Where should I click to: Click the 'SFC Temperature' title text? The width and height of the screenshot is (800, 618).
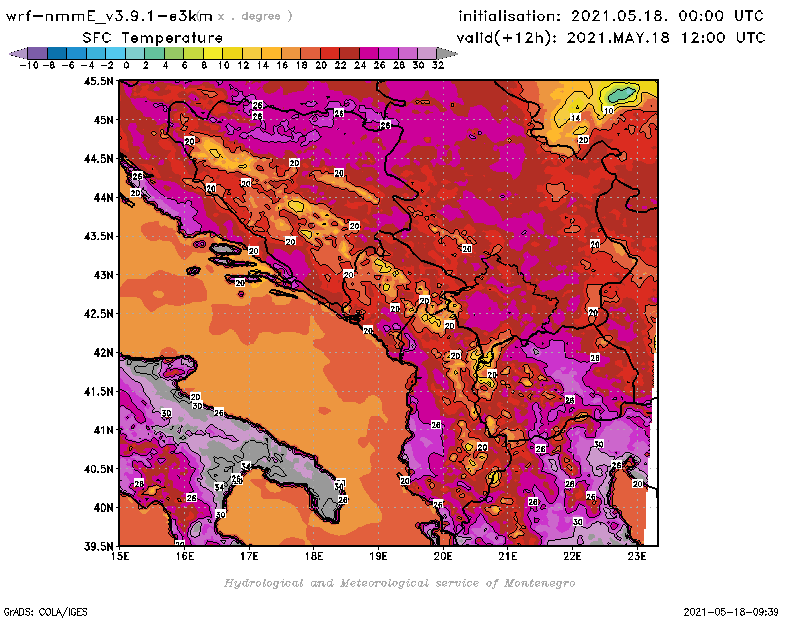(153, 38)
